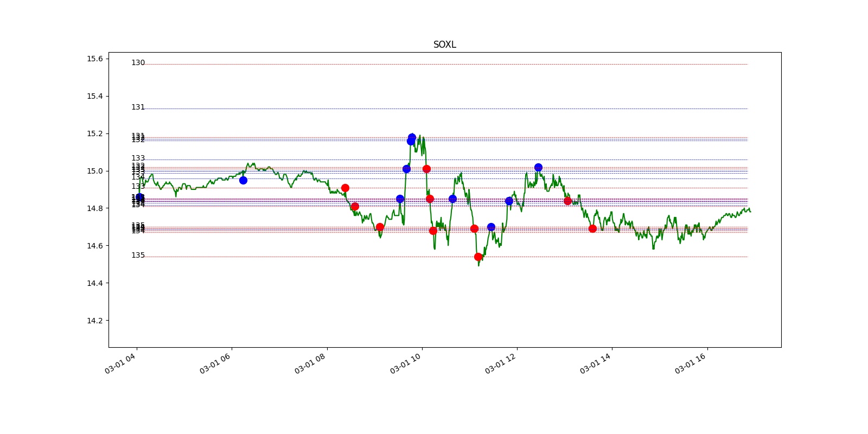Click the 03-01 14 x-axis label

tap(595, 363)
